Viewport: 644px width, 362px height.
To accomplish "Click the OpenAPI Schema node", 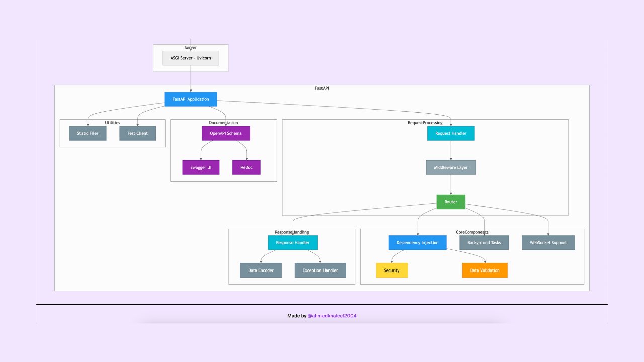I will (x=225, y=133).
